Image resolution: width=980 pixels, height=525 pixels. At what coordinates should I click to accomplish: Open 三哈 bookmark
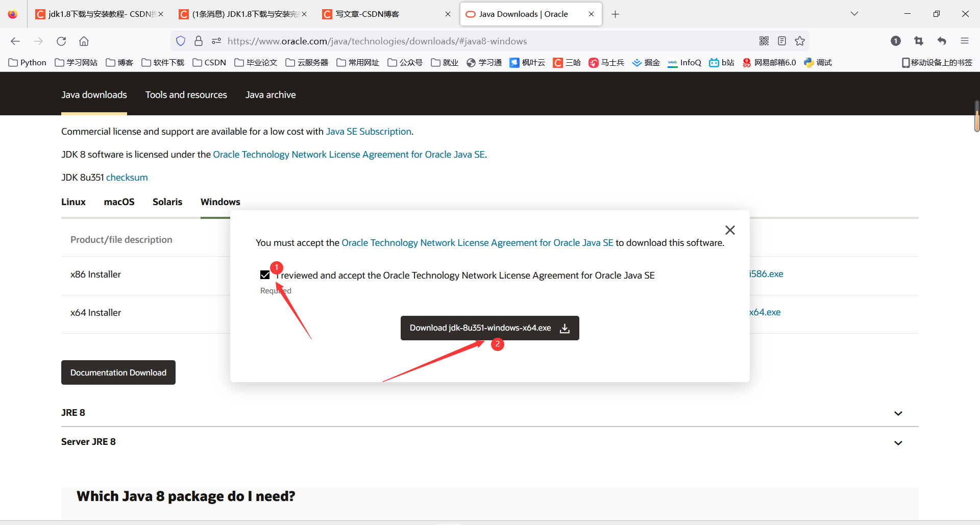[x=567, y=63]
